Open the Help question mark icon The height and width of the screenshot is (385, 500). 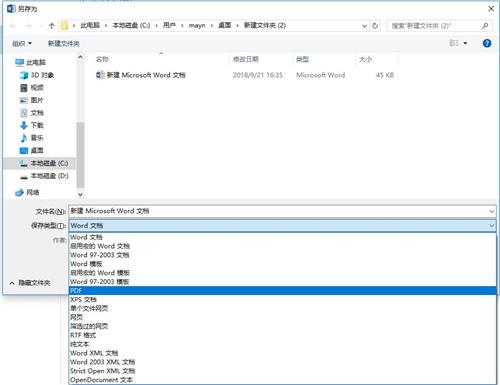coord(487,43)
